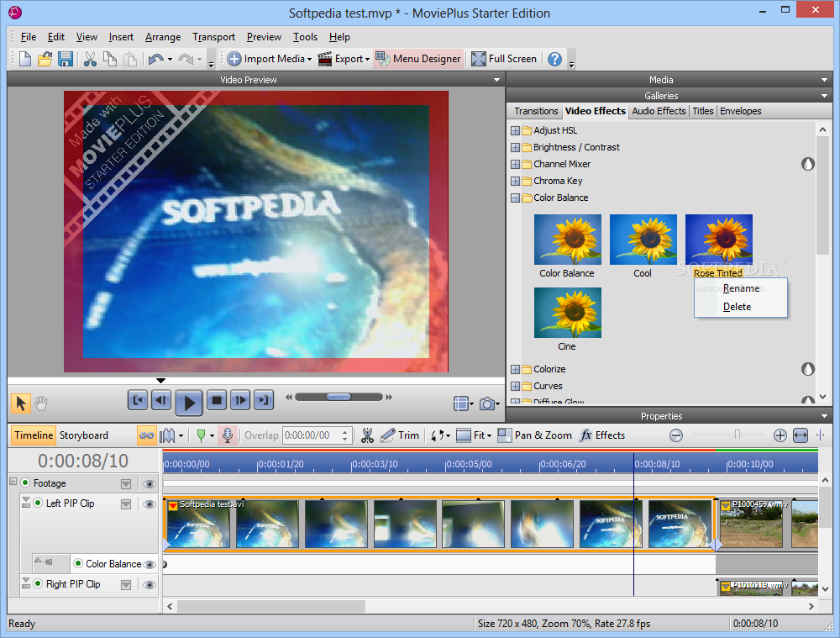The width and height of the screenshot is (840, 638).
Task: Toggle Left PIP Clip enable circle
Action: [38, 503]
